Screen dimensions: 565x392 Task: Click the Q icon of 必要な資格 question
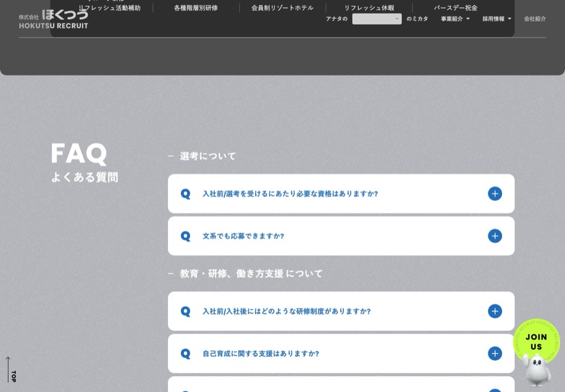[x=186, y=194]
